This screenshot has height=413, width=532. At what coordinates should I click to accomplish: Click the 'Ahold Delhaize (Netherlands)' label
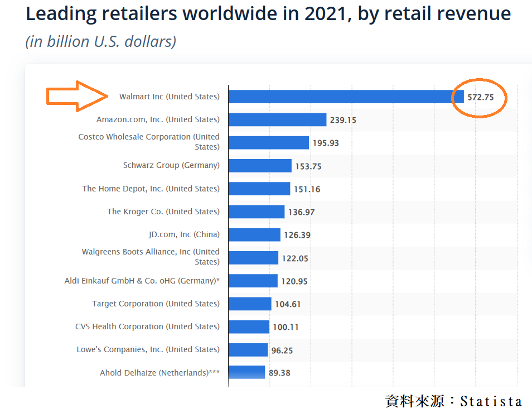(159, 373)
